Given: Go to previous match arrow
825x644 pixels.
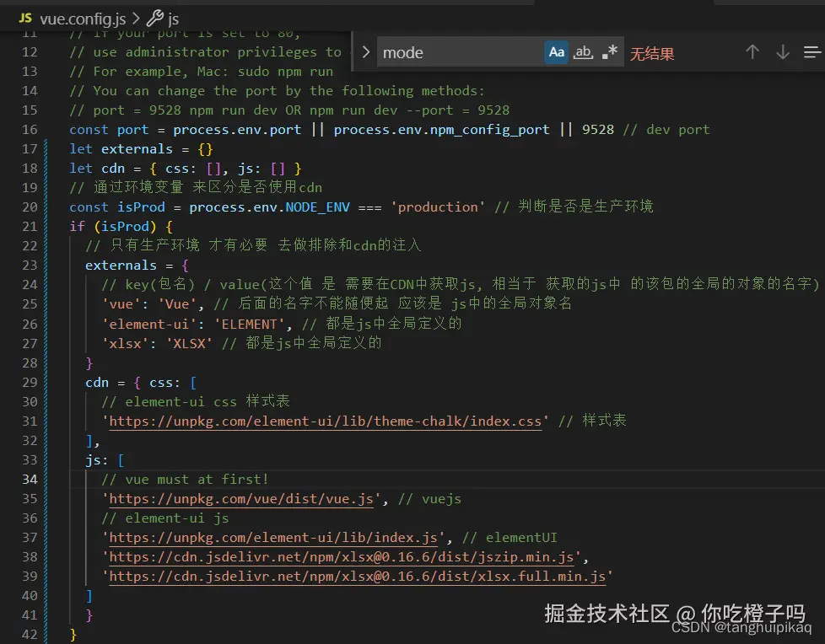Looking at the screenshot, I should pyautogui.click(x=752, y=52).
